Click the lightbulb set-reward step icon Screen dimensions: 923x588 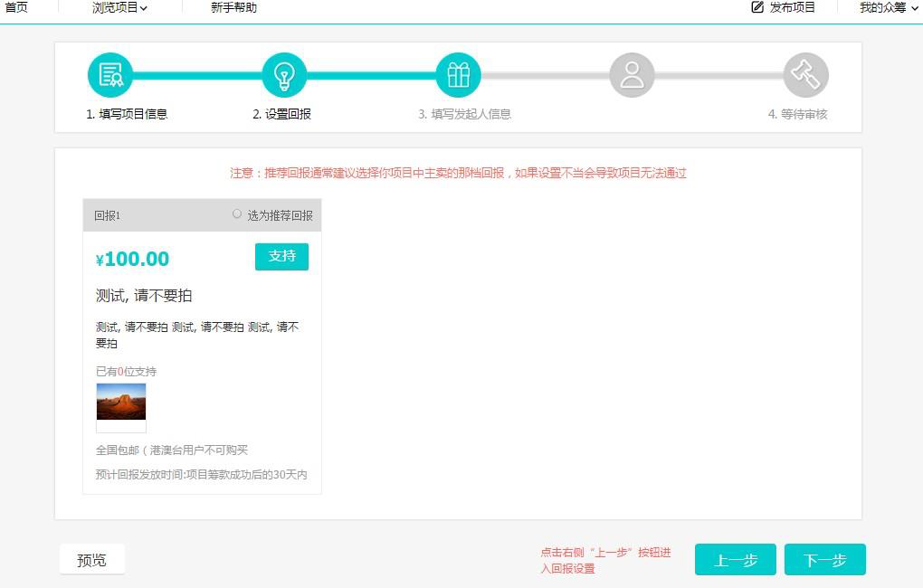(x=284, y=75)
